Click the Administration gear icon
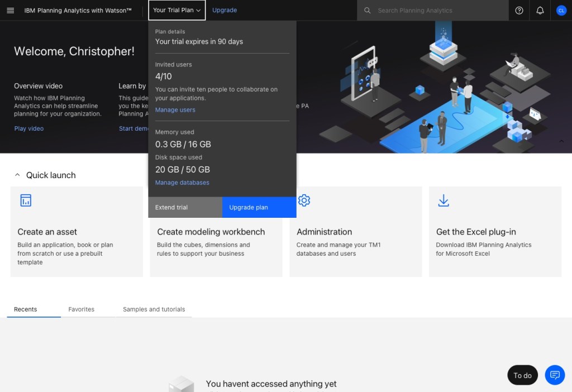Image resolution: width=572 pixels, height=392 pixels. [x=304, y=200]
